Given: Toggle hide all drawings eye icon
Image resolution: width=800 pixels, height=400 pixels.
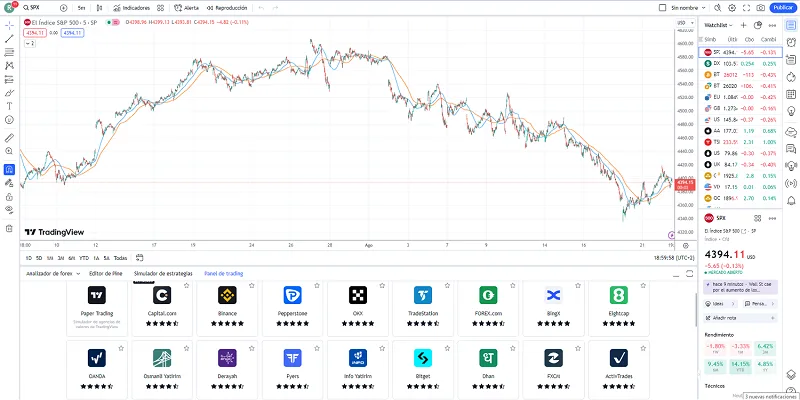Looking at the screenshot, I should coord(9,210).
